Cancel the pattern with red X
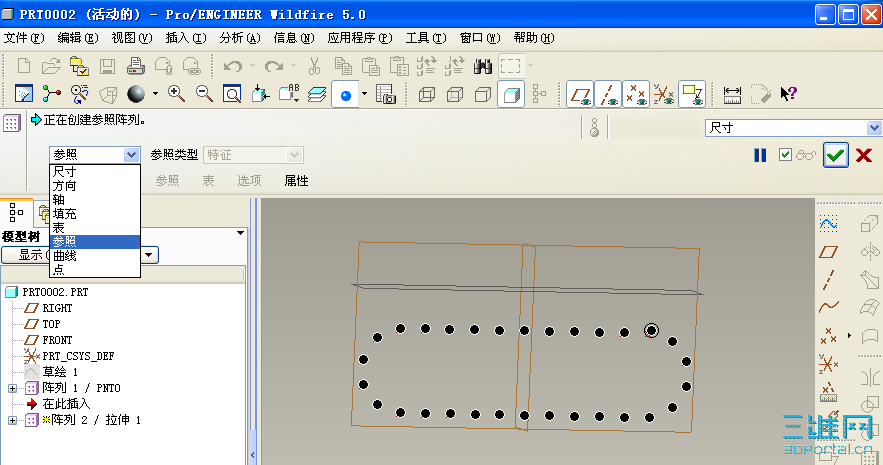The width and height of the screenshot is (883, 465). coord(864,155)
